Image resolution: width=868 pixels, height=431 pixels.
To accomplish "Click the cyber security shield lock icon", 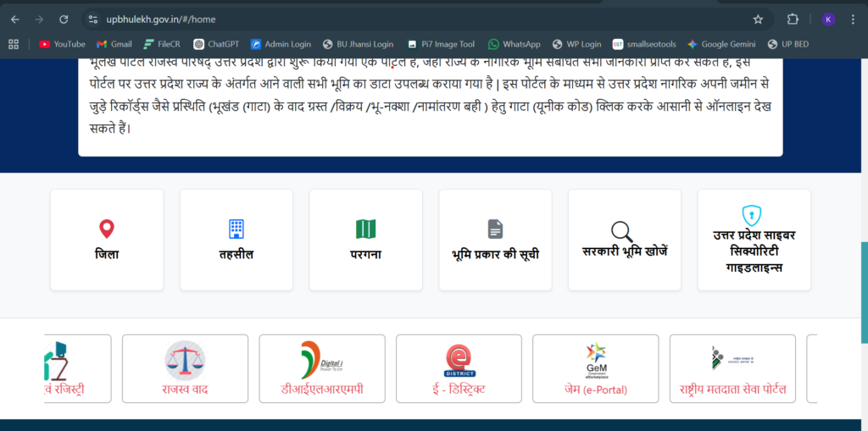I will 751,215.
